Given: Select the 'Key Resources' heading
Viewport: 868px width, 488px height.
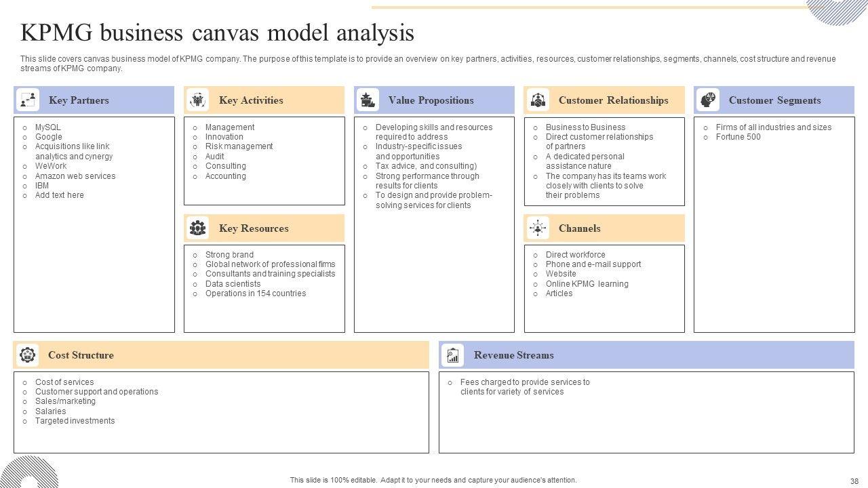Looking at the screenshot, I should click(254, 228).
